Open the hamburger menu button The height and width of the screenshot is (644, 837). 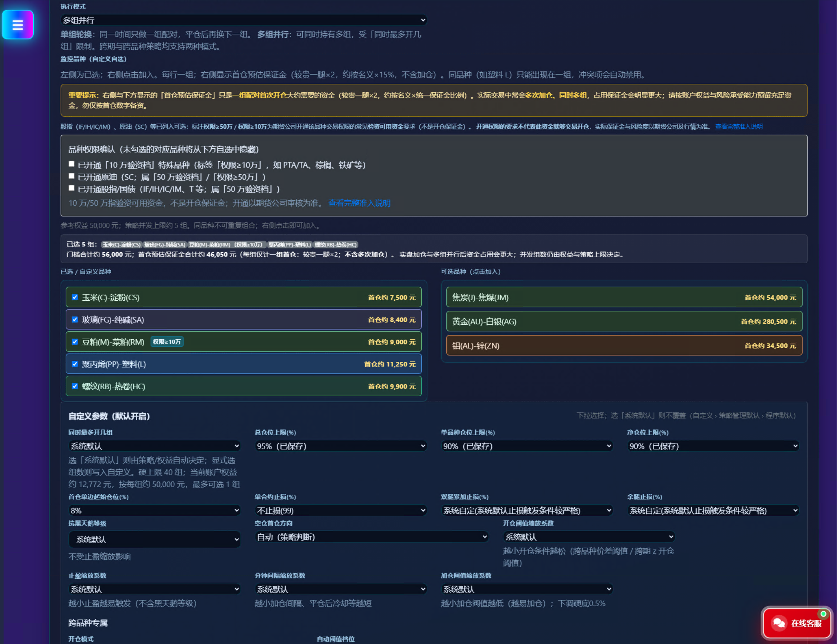click(18, 24)
